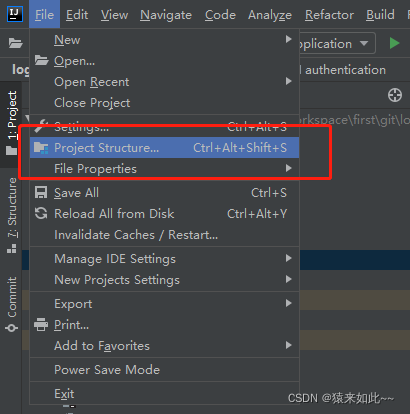The width and height of the screenshot is (410, 414).
Task: Select Reload All from Disk
Action: (165, 214)
